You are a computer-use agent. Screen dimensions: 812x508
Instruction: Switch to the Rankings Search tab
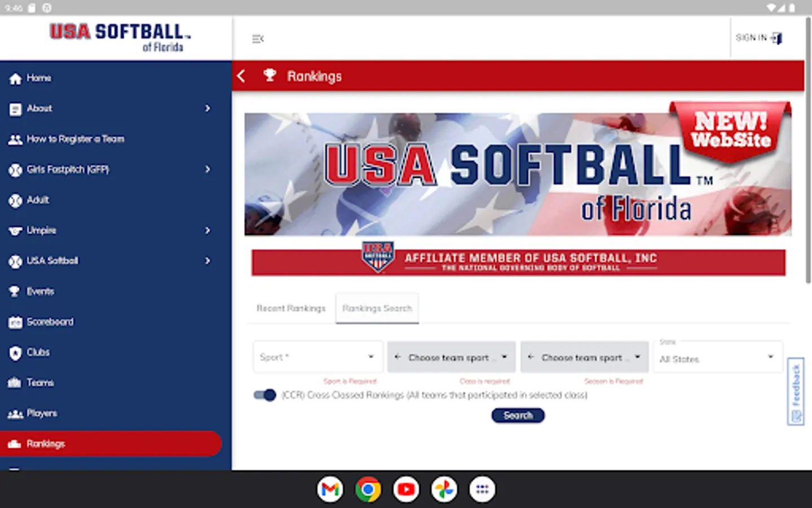[377, 308]
